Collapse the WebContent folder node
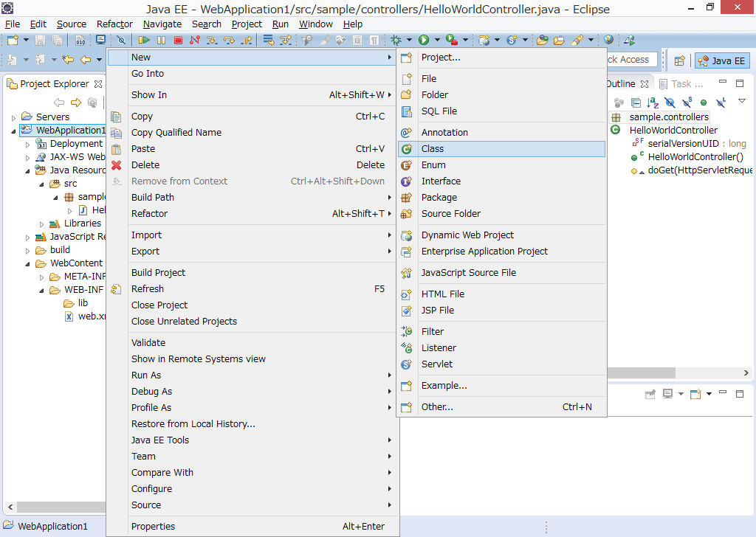756x537 pixels. click(x=27, y=264)
